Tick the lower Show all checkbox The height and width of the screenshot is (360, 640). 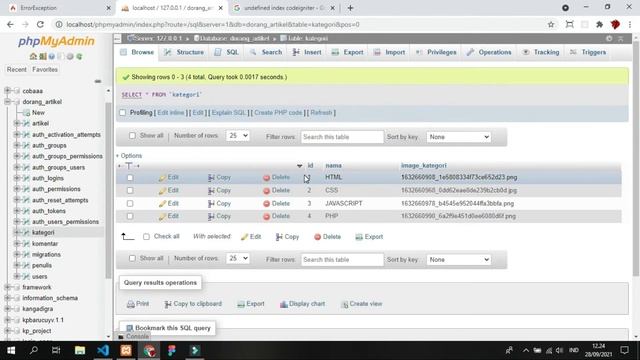tap(132, 258)
